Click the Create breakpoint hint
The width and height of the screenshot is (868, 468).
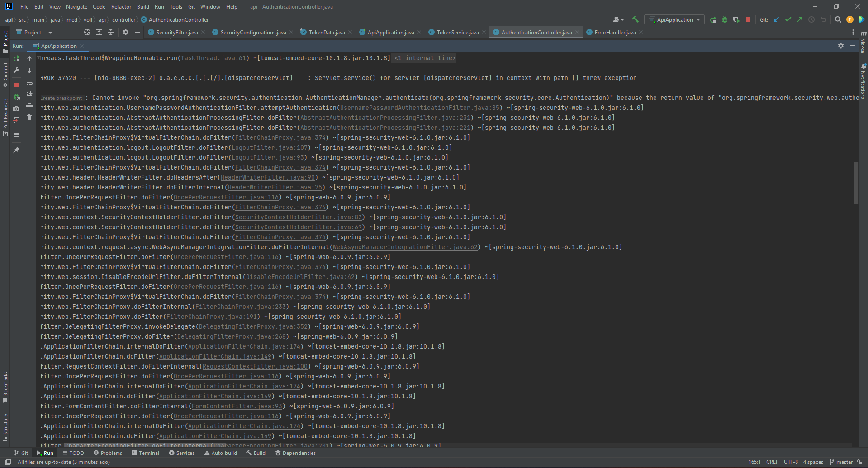62,98
